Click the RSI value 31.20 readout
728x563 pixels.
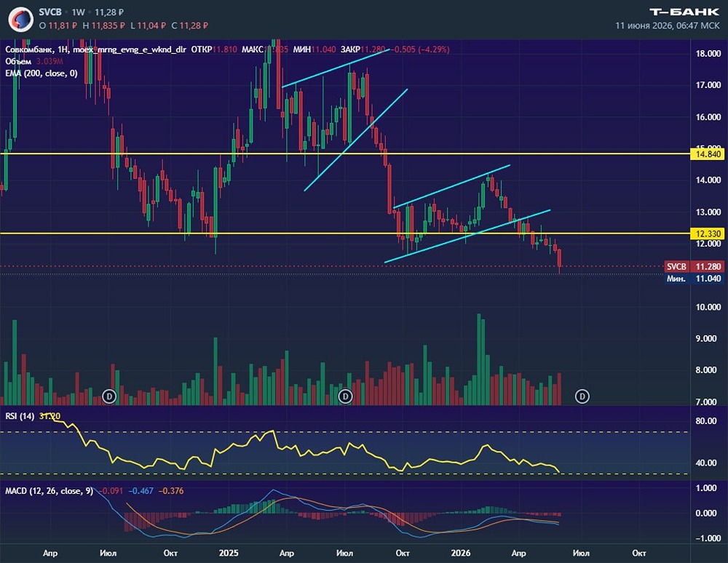click(50, 416)
